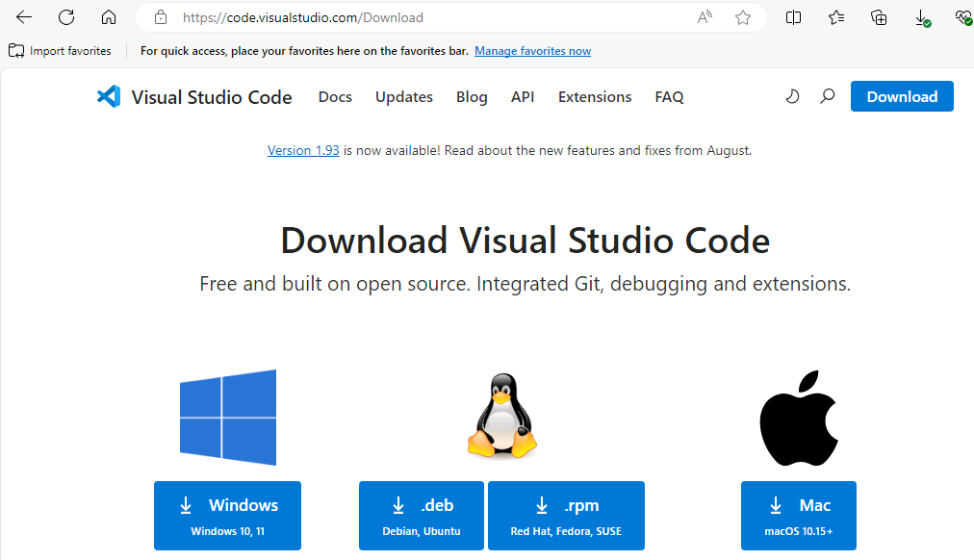This screenshot has height=560, width=974.
Task: Refresh the current page
Action: point(66,17)
